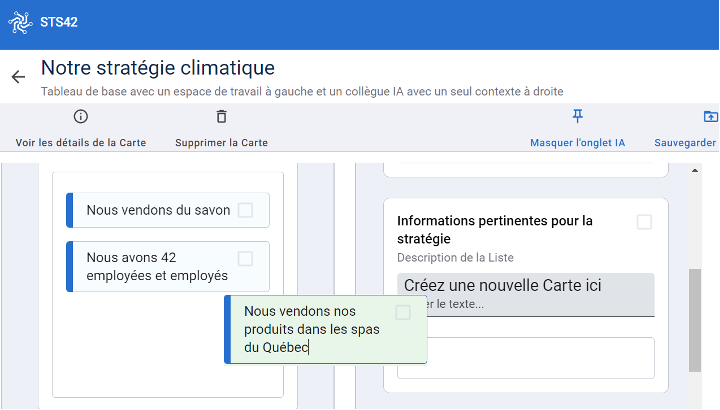
Task: Tick the checkbox on 'Nous vendons du savon'
Action: point(245,210)
